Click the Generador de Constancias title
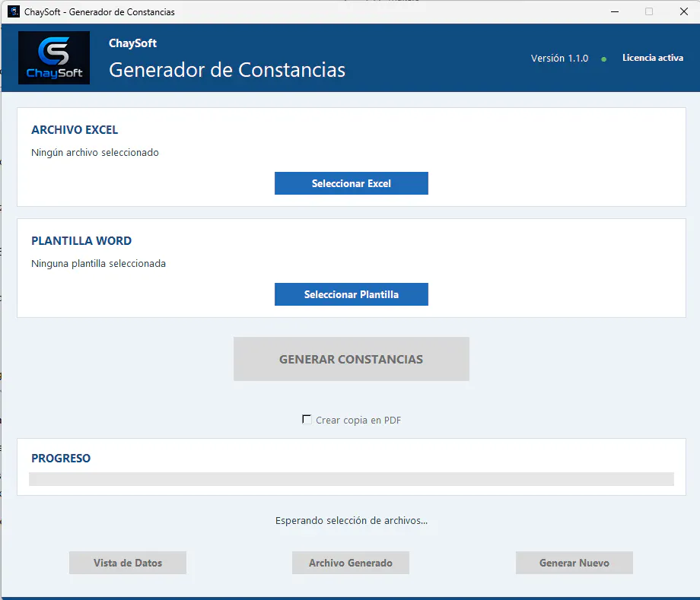Image resolution: width=700 pixels, height=600 pixels. click(x=228, y=70)
